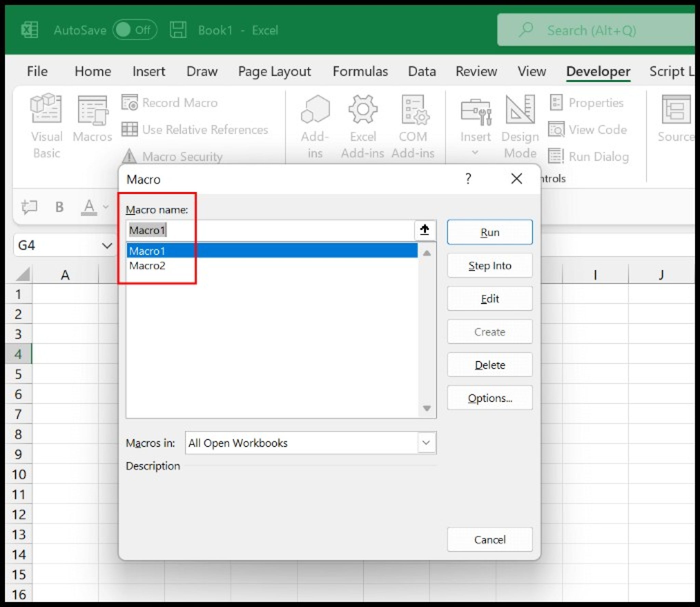This screenshot has height=607, width=700.
Task: Open the font color swatch
Action: click(x=90, y=206)
